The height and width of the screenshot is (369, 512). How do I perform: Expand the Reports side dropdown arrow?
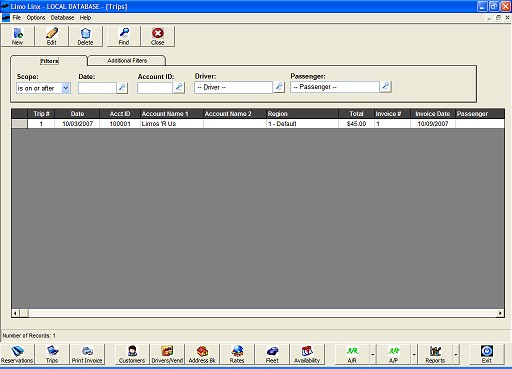click(456, 354)
